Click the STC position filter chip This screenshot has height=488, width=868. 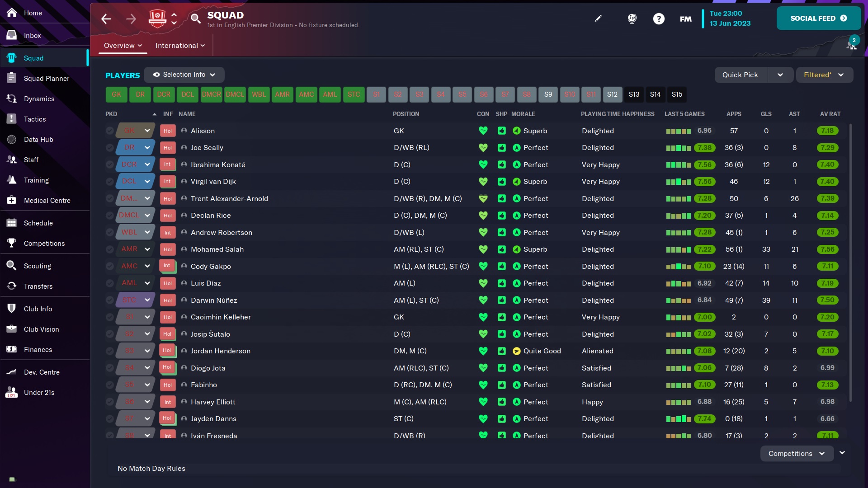pyautogui.click(x=354, y=94)
